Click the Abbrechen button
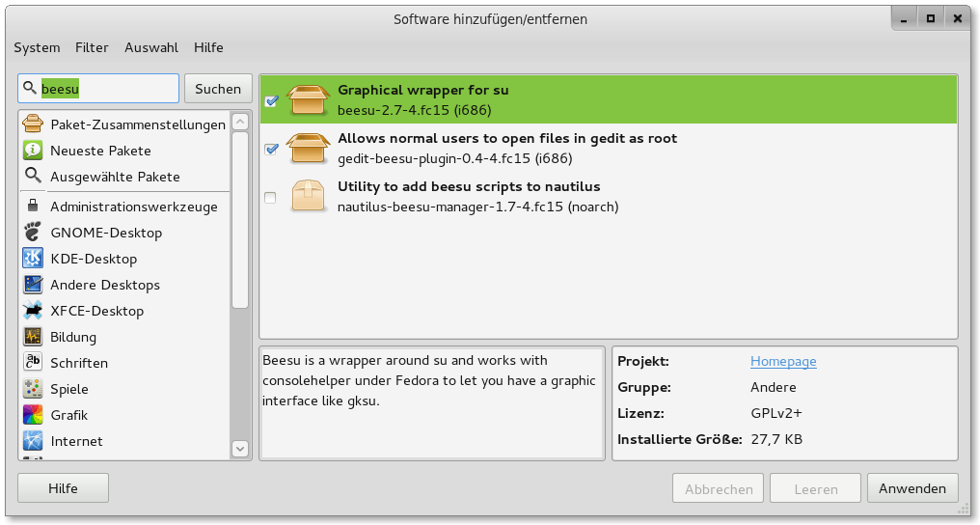 coord(719,488)
